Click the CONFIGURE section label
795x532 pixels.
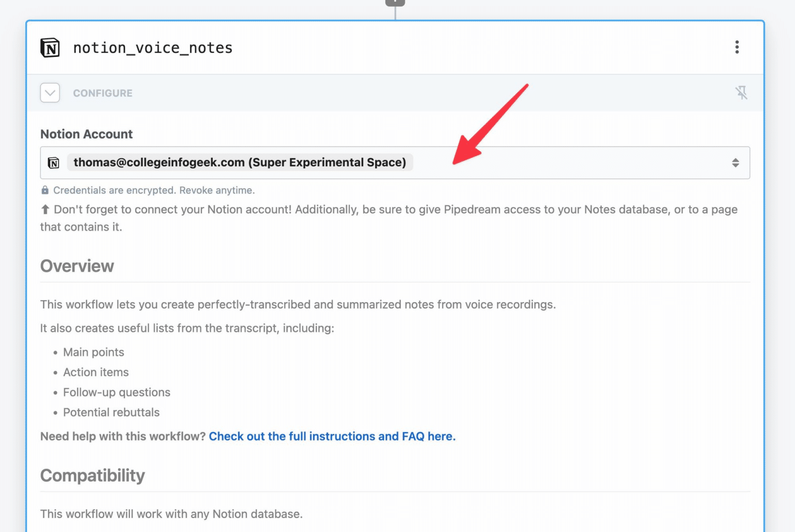102,93
